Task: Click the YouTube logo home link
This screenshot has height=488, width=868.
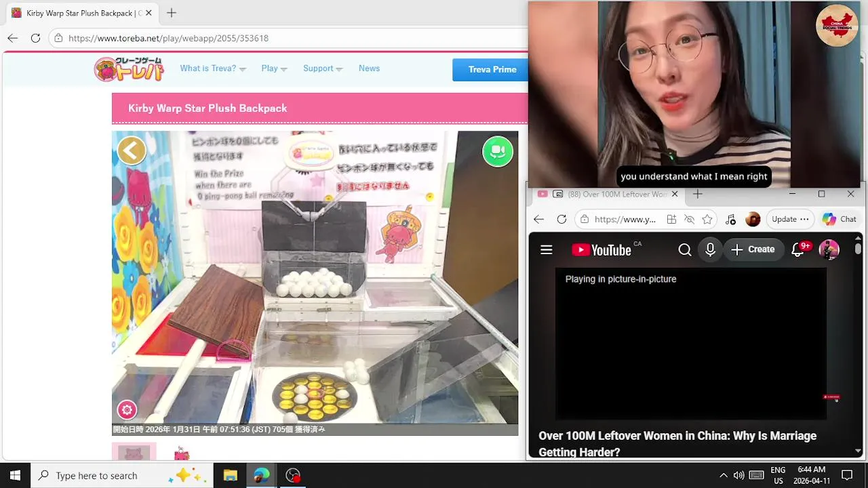Action: point(601,250)
